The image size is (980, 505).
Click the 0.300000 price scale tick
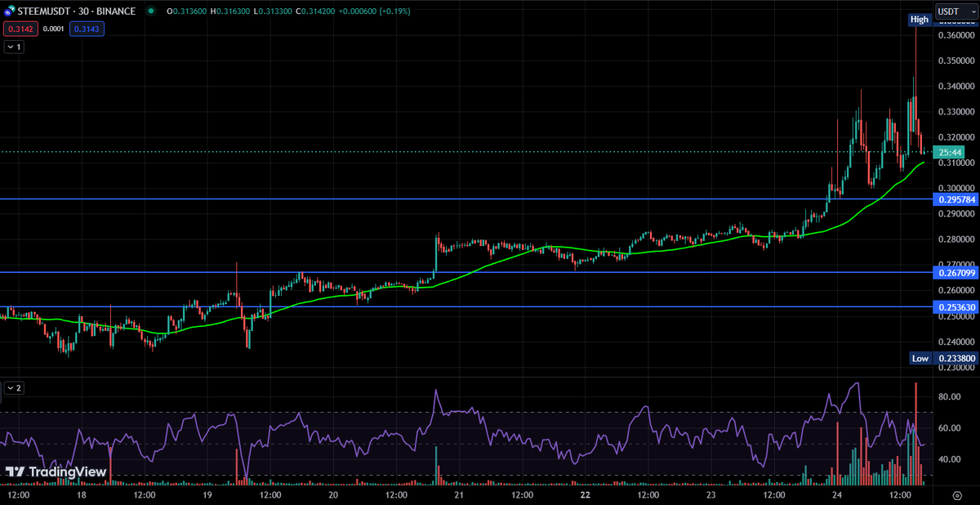[x=956, y=188]
